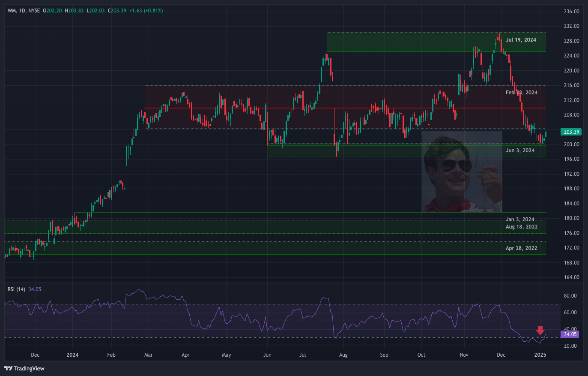The width and height of the screenshot is (588, 376).
Task: Click the 216.00 price axis label
Action: click(571, 85)
